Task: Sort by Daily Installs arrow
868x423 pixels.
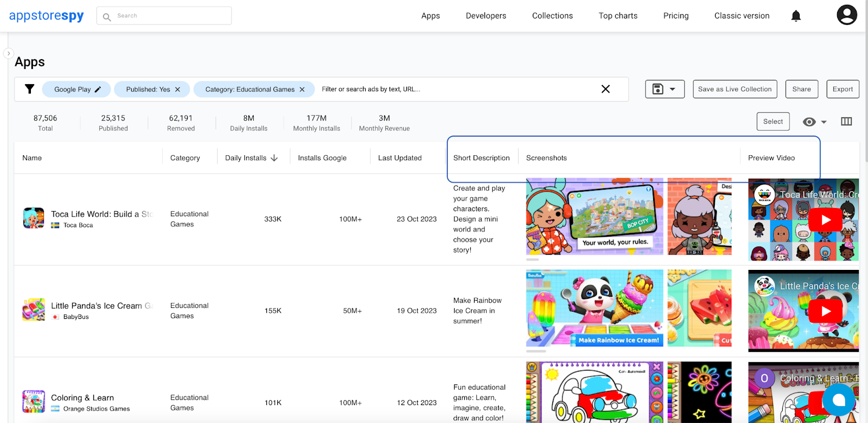Action: tap(274, 158)
